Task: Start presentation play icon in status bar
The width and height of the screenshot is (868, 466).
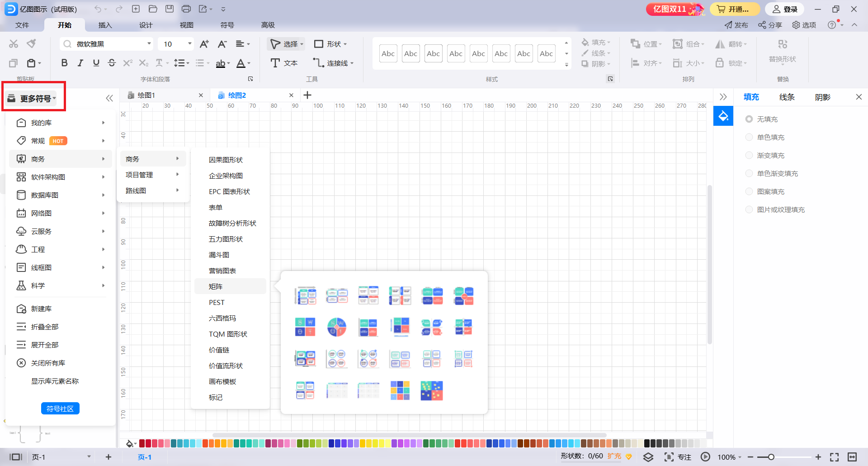Action: pos(705,457)
